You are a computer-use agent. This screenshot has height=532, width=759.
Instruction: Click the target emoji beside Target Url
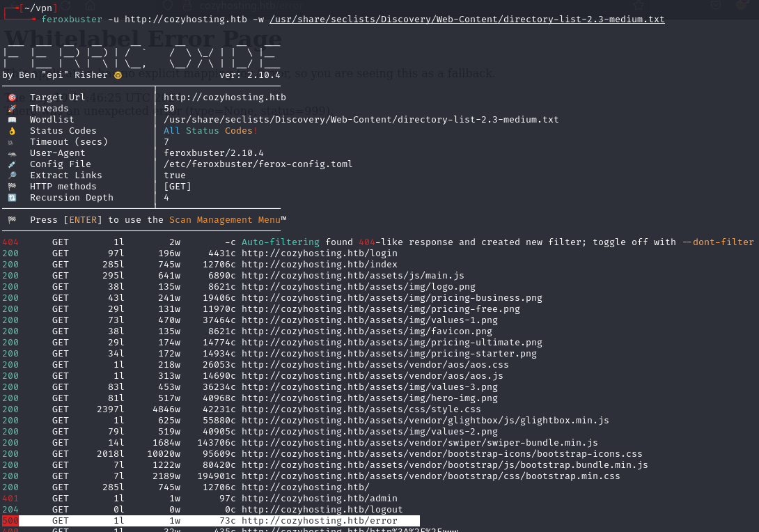pos(12,97)
